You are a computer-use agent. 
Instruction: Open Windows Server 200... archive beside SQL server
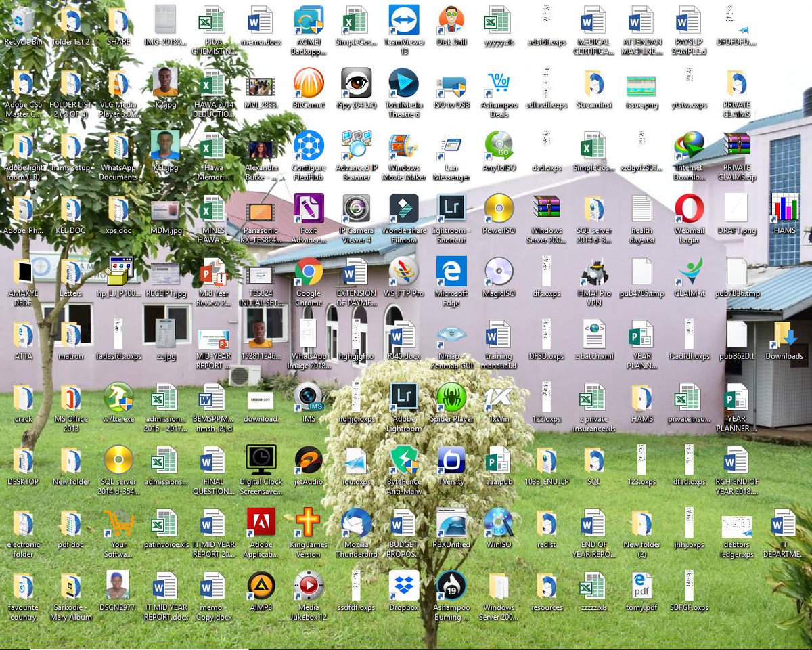pos(546,209)
